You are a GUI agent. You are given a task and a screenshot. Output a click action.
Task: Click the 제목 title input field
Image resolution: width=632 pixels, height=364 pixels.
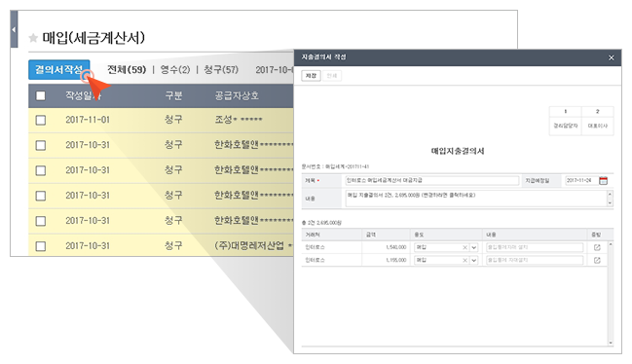coord(432,181)
